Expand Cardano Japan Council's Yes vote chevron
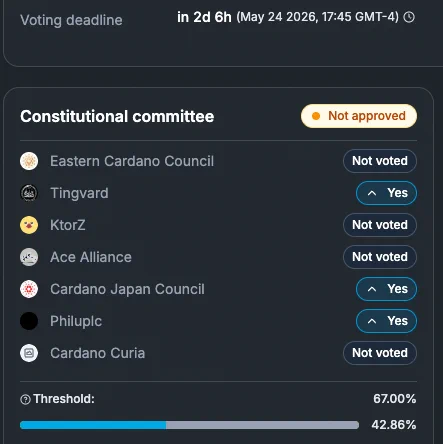 372,289
